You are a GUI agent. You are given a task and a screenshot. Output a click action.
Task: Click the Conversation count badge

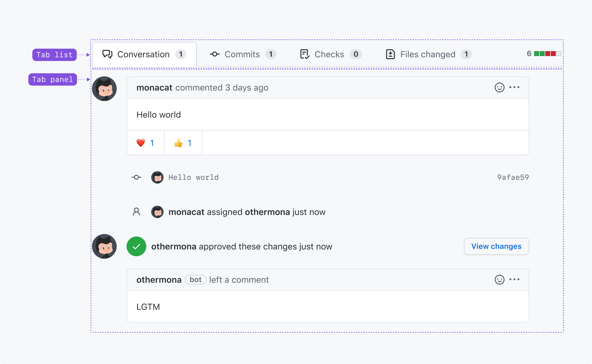181,54
